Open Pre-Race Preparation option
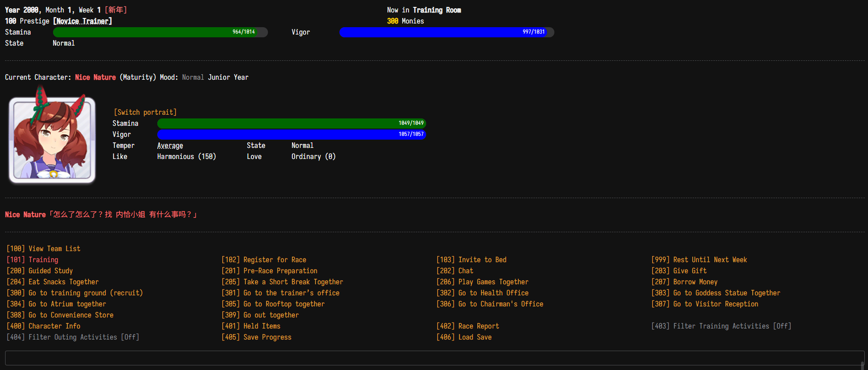868x370 pixels. [x=269, y=271]
